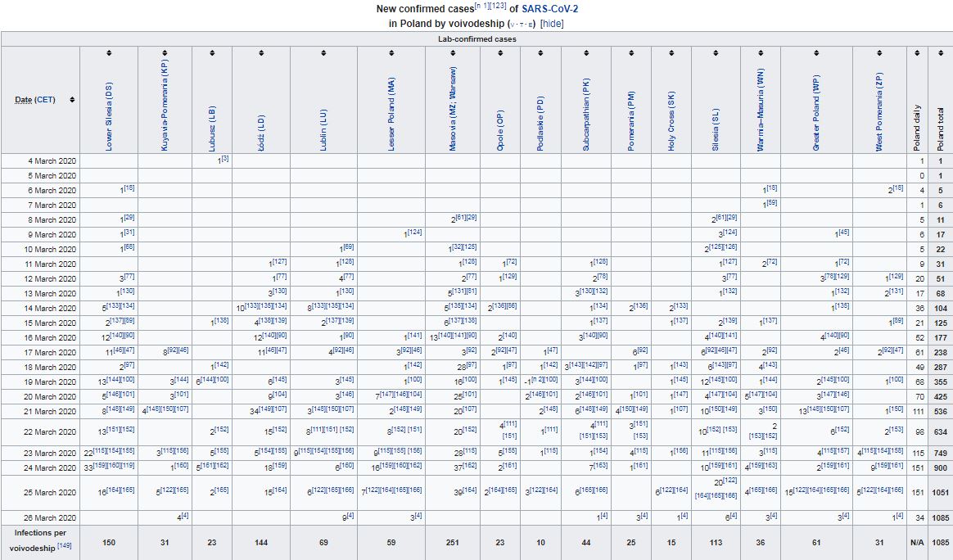Open reference [123] in the table title
The image size is (953, 560).
[497, 6]
